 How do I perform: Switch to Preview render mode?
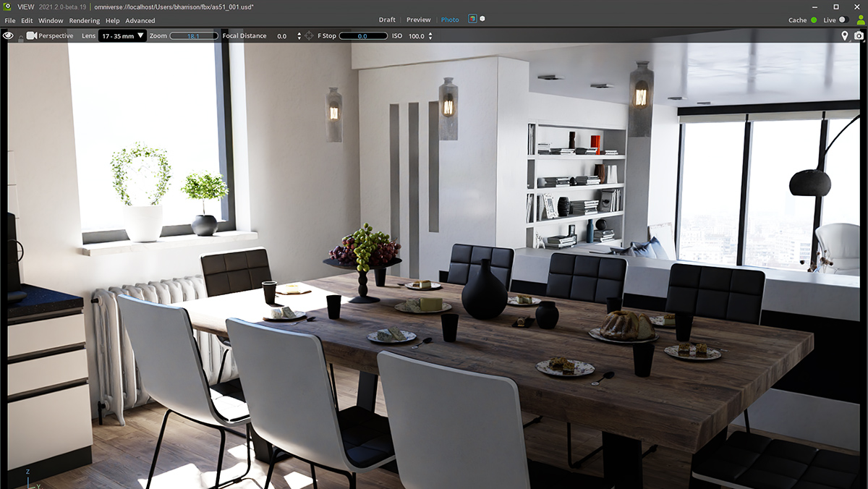point(418,20)
